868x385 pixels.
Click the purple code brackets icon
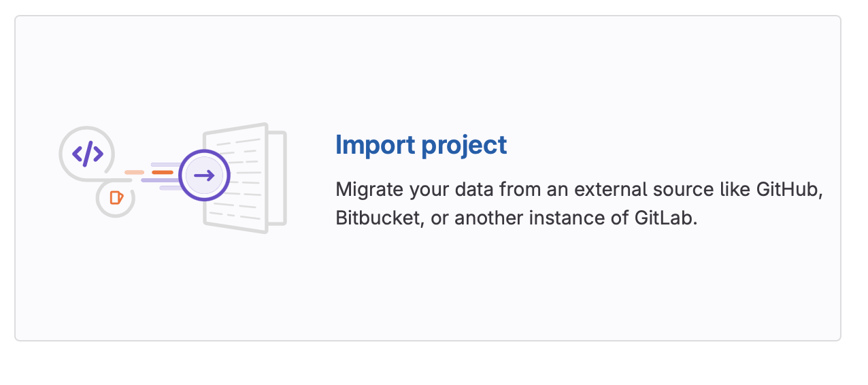pyautogui.click(x=88, y=154)
